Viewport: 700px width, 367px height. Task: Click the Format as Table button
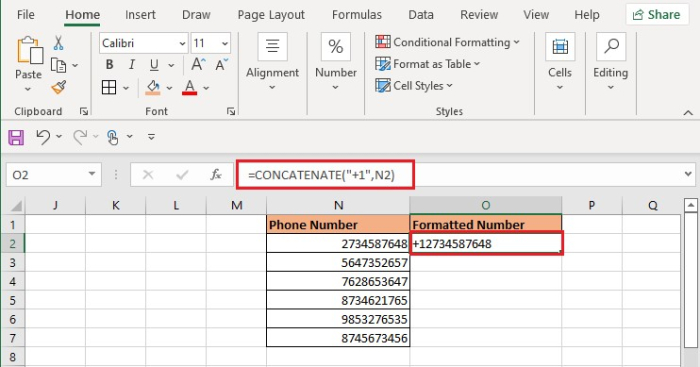428,64
